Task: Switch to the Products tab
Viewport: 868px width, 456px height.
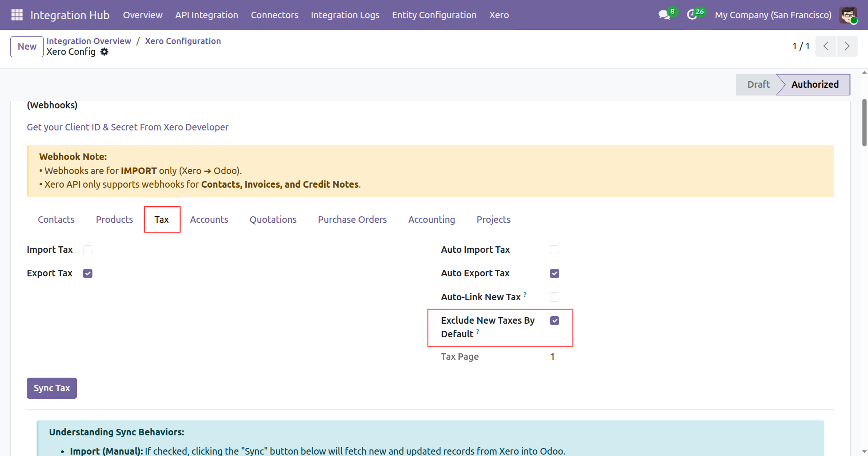Action: (114, 220)
